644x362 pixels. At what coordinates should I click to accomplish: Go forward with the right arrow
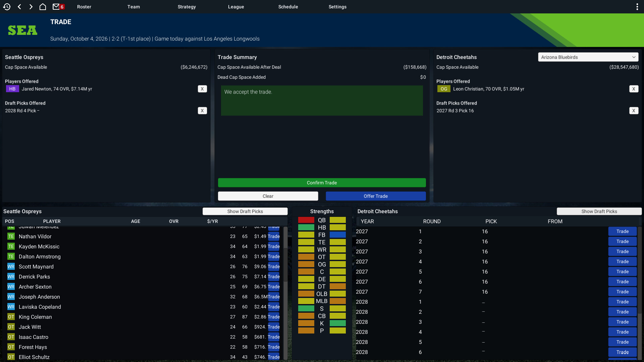pos(31,7)
